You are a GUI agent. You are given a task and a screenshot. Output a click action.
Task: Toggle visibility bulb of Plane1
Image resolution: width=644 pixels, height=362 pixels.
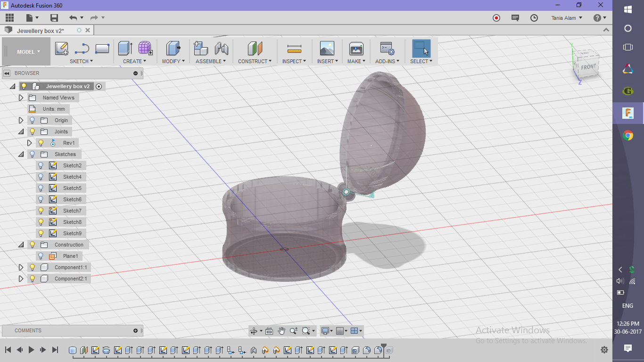pyautogui.click(x=41, y=256)
